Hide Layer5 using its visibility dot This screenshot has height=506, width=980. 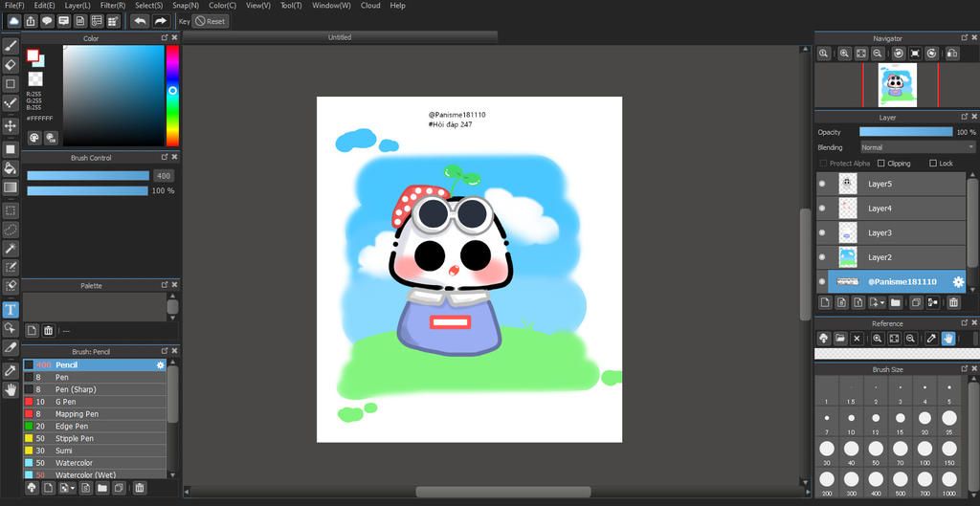point(822,184)
